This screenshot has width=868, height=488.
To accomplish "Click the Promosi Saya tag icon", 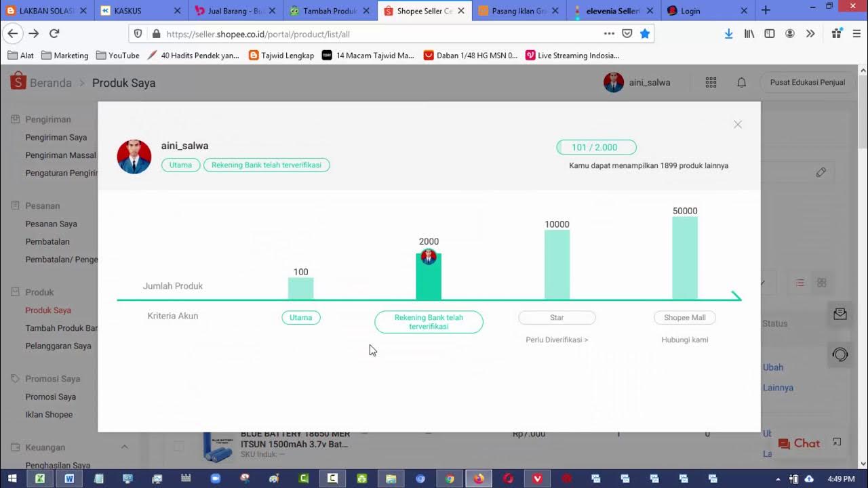I will (15, 379).
